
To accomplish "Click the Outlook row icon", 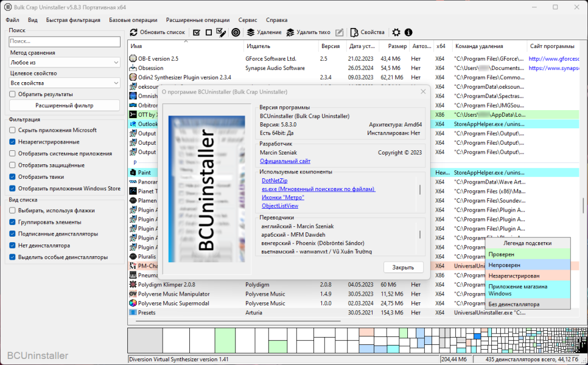I will tap(133, 124).
